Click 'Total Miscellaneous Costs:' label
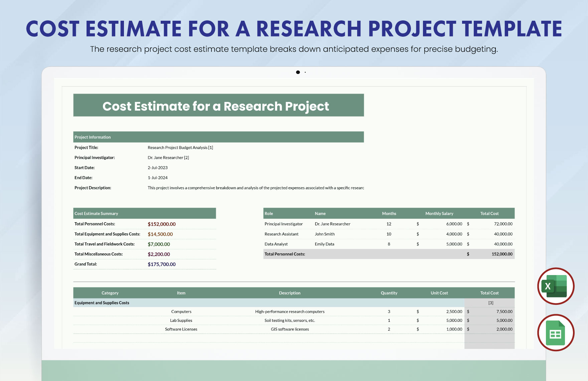 (99, 254)
